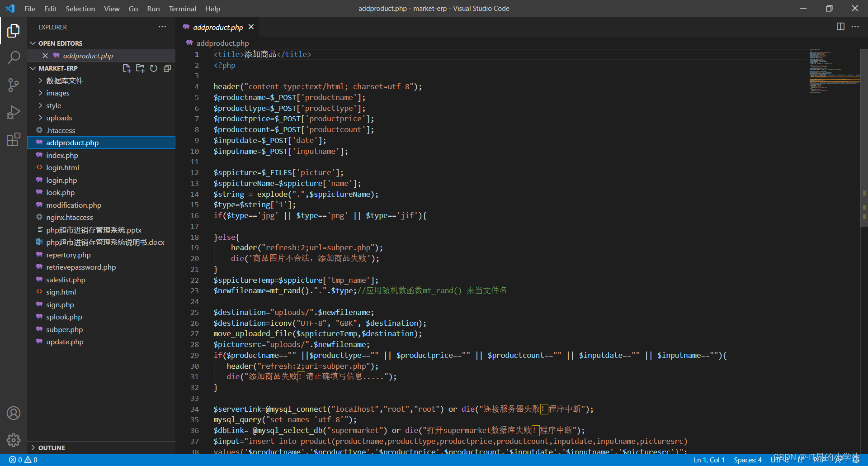The width and height of the screenshot is (868, 466).
Task: Click the Spaces: 4 indentation setting
Action: click(748, 460)
